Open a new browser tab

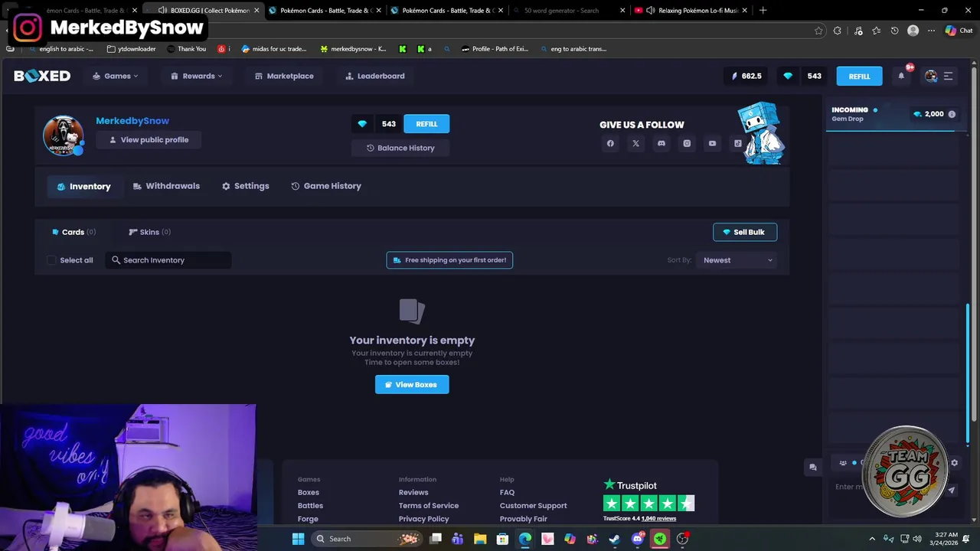[x=763, y=11]
